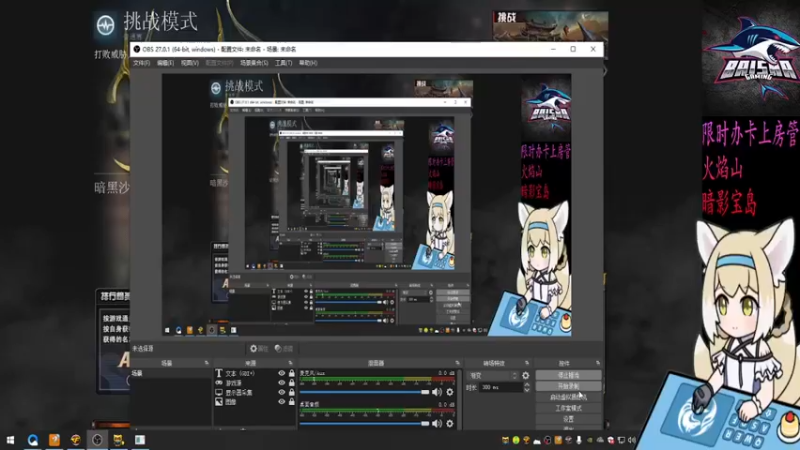Viewport: 800px width, 450px height.
Task: Switch to OBS via taskbar icon
Action: coord(97,440)
